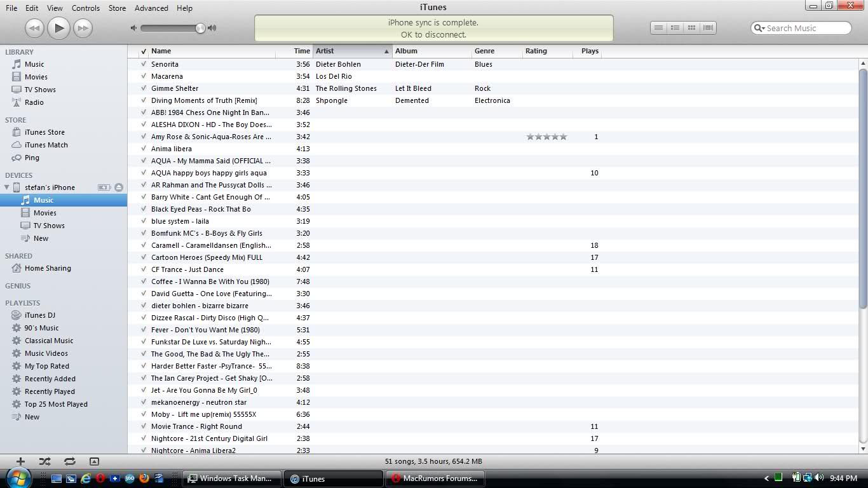Sort songs by Plays column

[x=587, y=51]
